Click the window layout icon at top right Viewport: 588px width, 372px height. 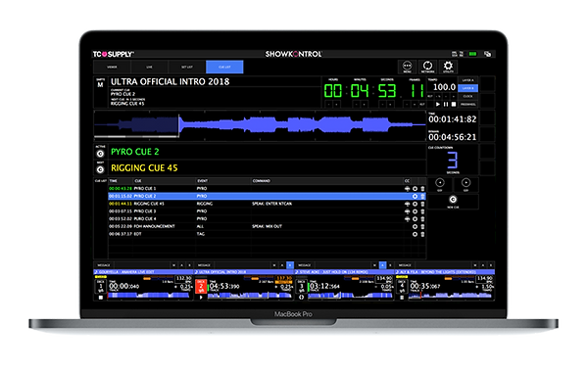[487, 54]
